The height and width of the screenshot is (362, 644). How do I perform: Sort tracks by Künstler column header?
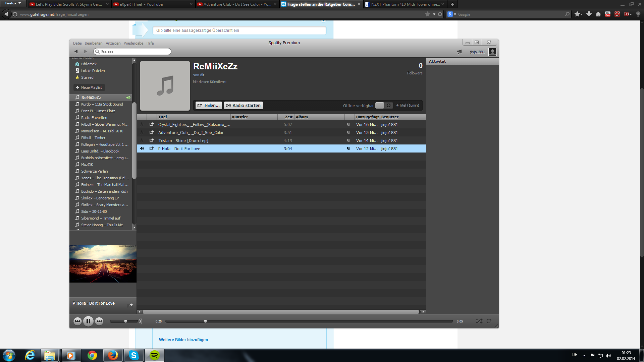coord(254,117)
